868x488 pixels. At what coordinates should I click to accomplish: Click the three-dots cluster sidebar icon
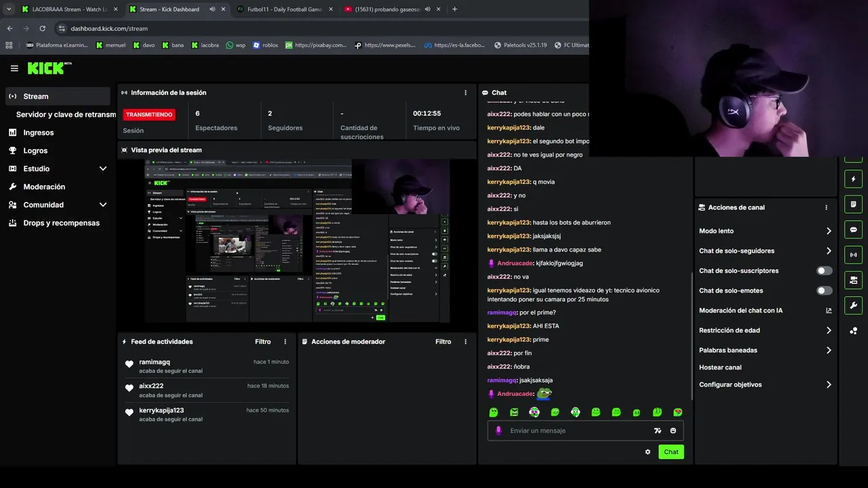853,330
